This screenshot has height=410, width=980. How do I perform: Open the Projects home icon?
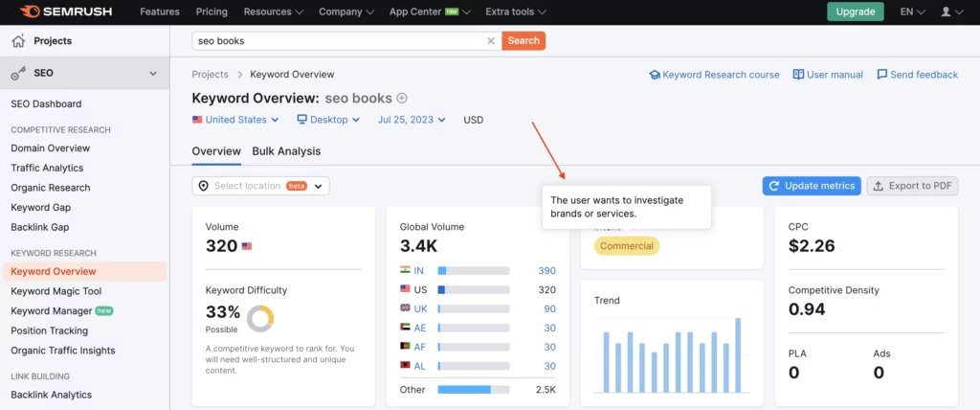(x=19, y=41)
